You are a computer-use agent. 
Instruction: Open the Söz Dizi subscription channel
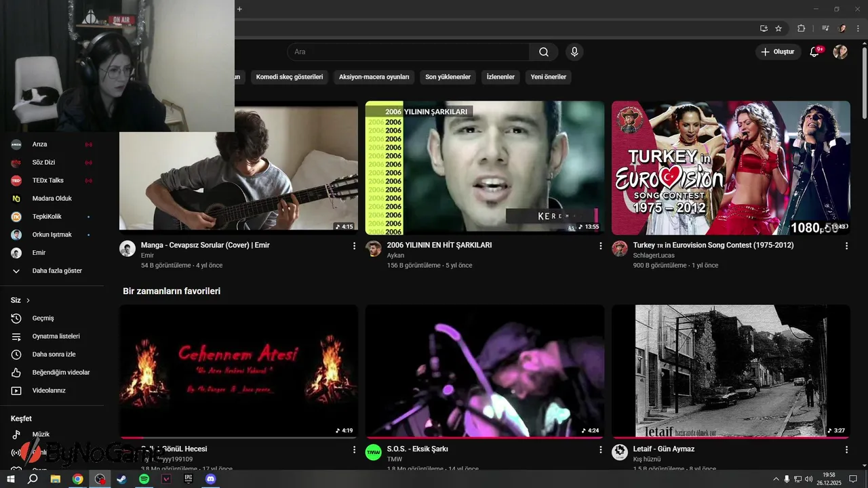(x=52, y=163)
